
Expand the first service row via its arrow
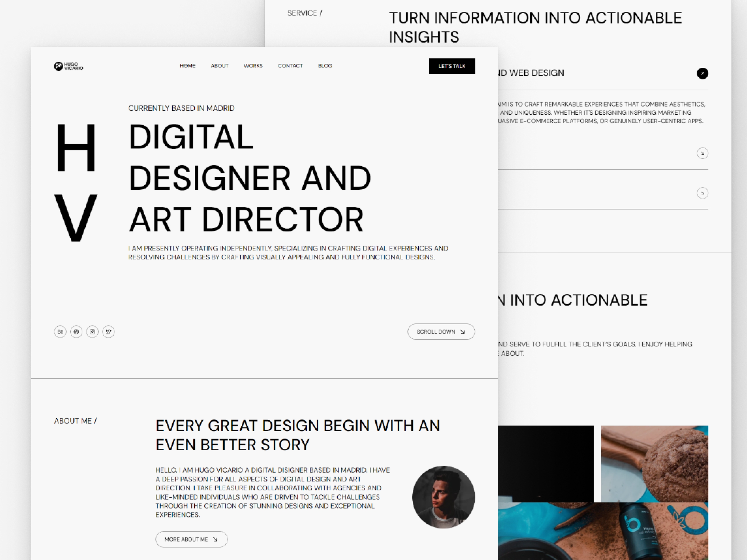703,153
